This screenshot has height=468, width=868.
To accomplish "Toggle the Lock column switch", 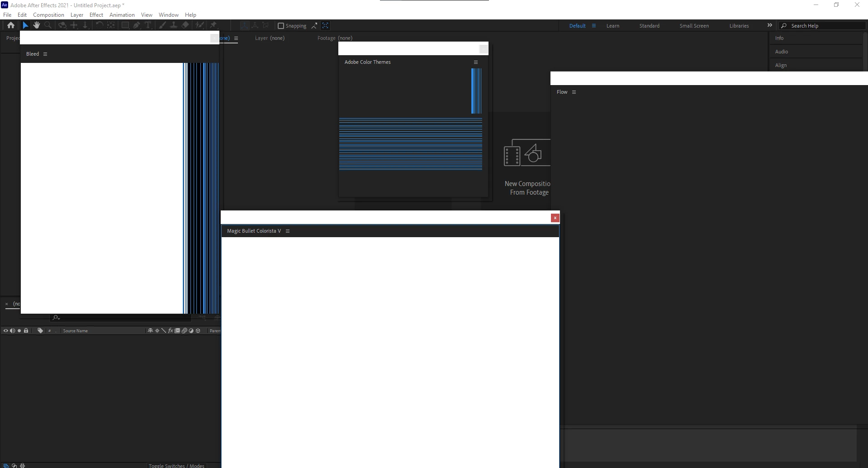I will [26, 331].
